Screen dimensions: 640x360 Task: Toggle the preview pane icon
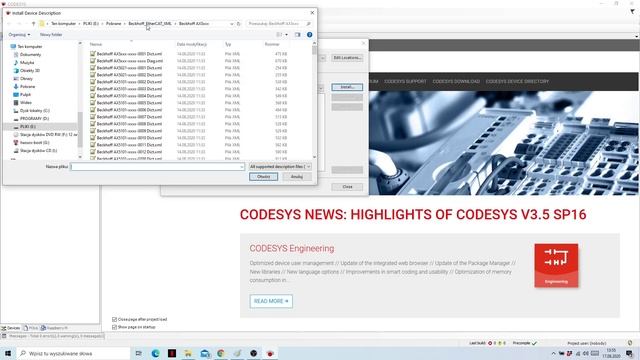pyautogui.click(x=298, y=35)
